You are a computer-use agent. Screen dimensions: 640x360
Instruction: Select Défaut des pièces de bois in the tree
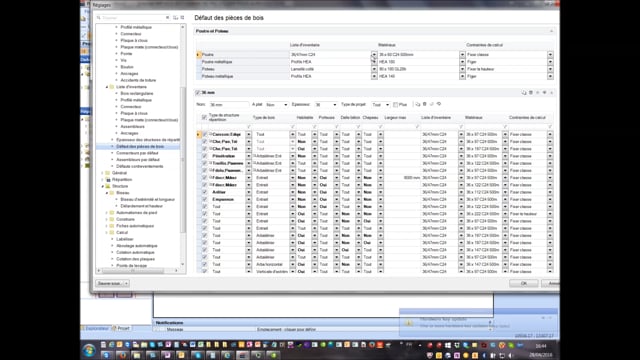140,147
